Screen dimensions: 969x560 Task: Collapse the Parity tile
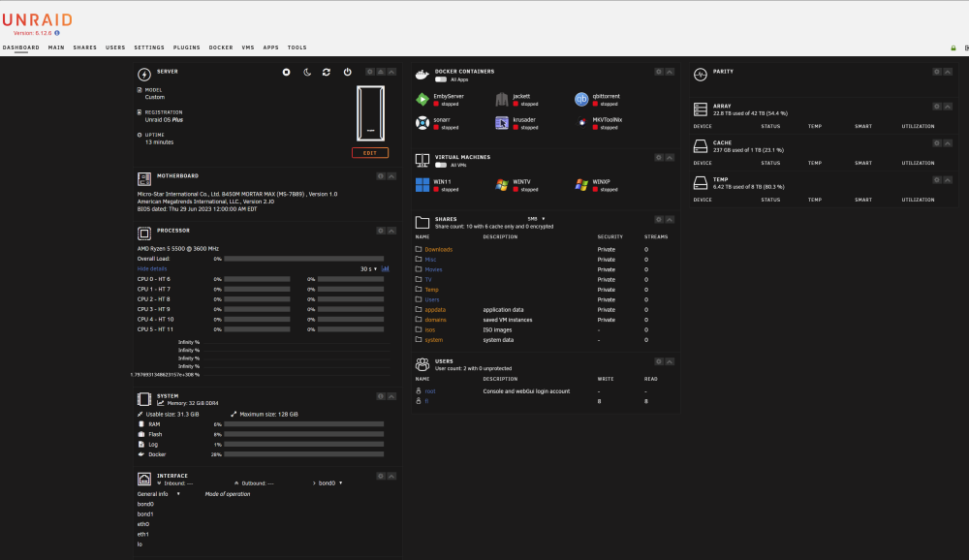(948, 72)
